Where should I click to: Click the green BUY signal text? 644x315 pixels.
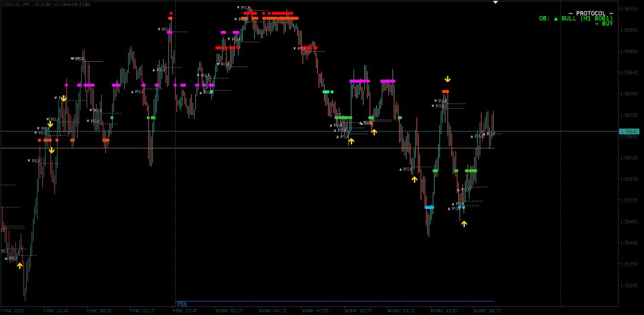coord(604,24)
